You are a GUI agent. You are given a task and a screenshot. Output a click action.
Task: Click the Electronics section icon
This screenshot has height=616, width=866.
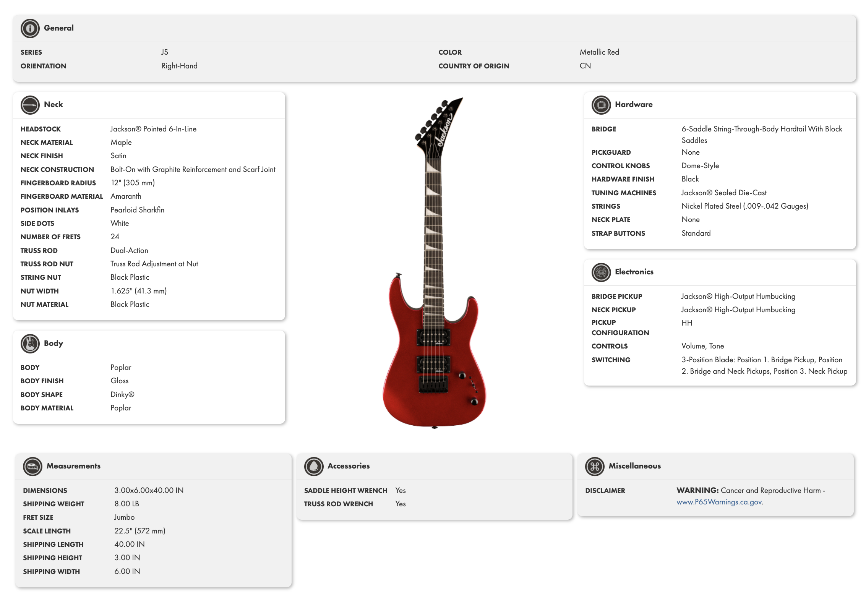pyautogui.click(x=601, y=272)
